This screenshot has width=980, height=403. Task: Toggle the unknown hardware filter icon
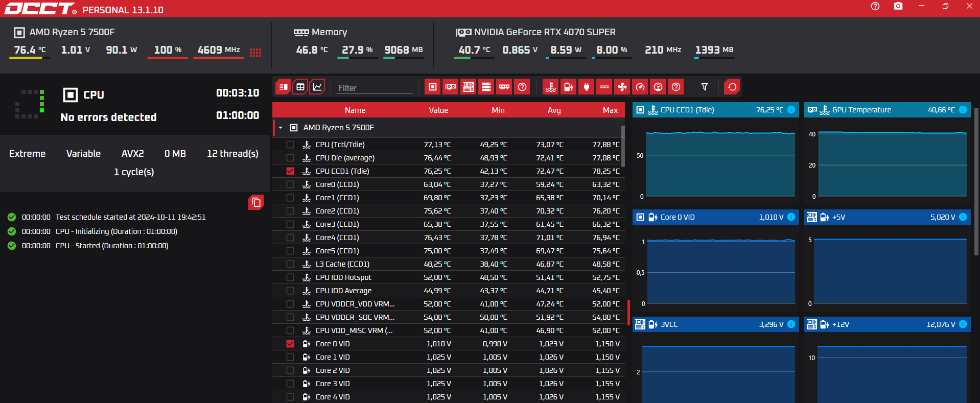(522, 87)
